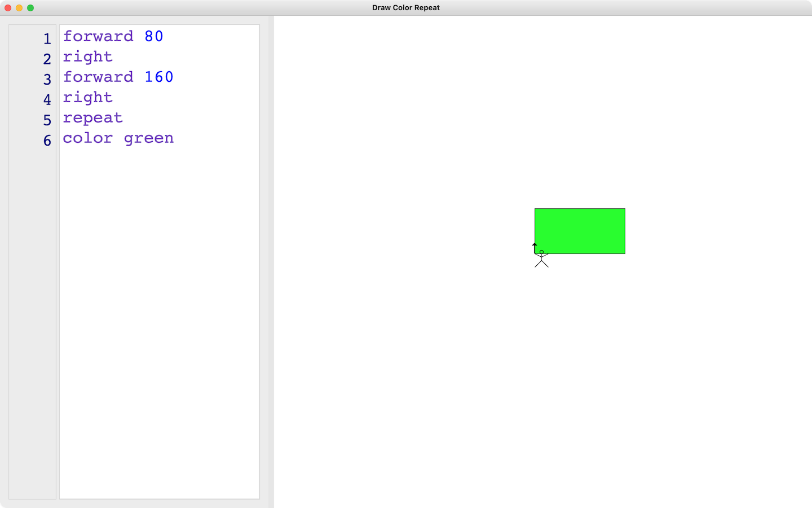Maximize the window using the green button
This screenshot has width=812, height=508.
click(30, 8)
